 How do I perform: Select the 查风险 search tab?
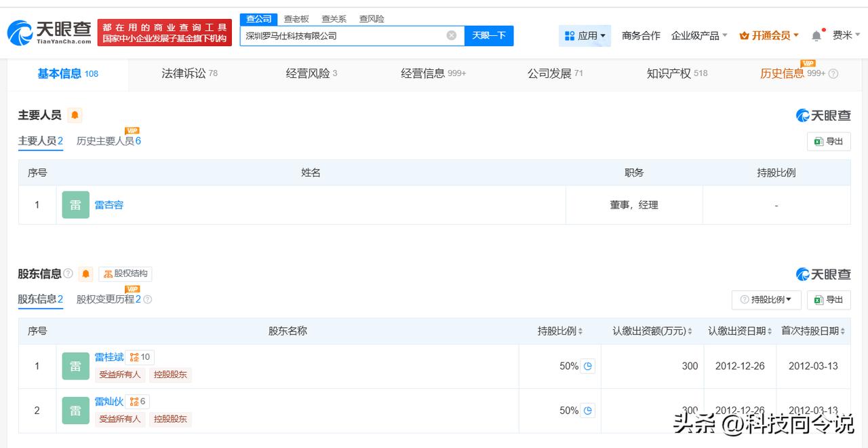point(372,19)
